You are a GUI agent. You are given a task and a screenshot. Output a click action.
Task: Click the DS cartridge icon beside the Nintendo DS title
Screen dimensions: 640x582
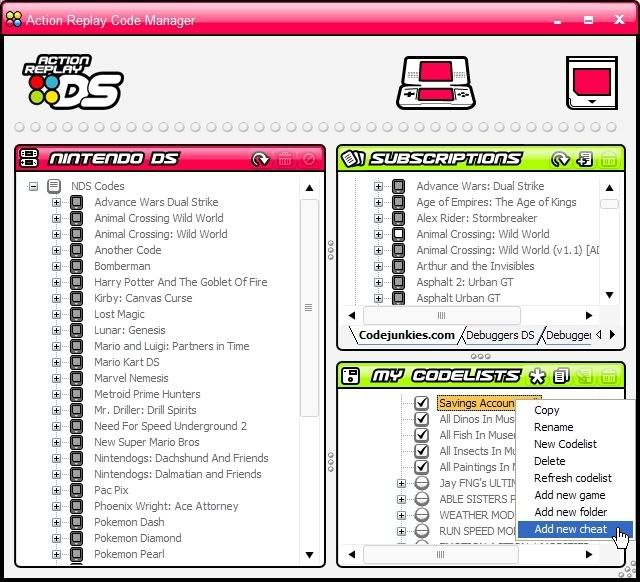click(x=29, y=158)
